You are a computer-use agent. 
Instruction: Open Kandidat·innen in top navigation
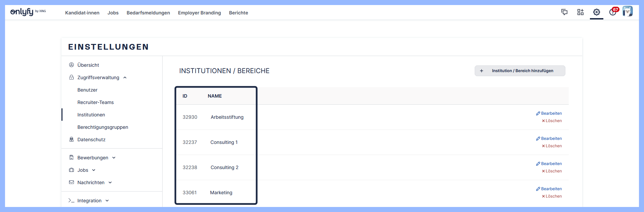pos(82,13)
